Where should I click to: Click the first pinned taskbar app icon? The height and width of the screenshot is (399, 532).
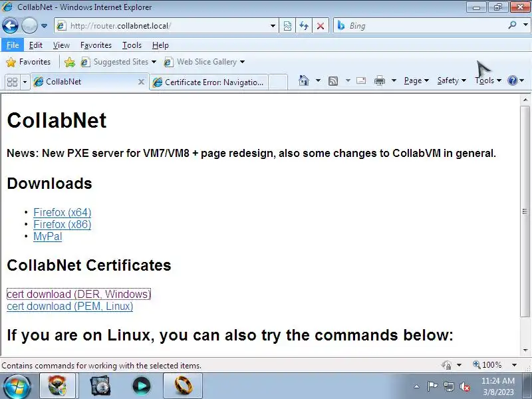click(57, 386)
